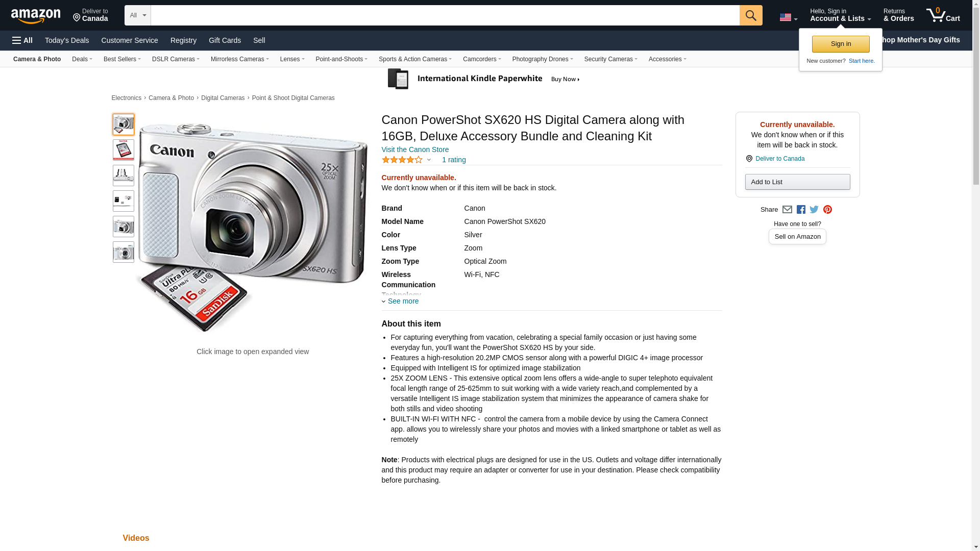Viewport: 980px width, 551px height.
Task: Share product on Twitter icon
Action: [x=814, y=210]
